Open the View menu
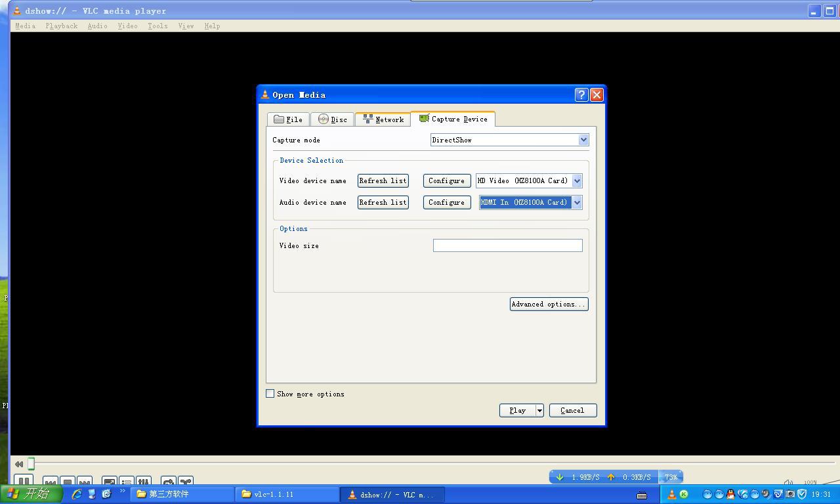Image resolution: width=840 pixels, height=504 pixels. point(186,26)
